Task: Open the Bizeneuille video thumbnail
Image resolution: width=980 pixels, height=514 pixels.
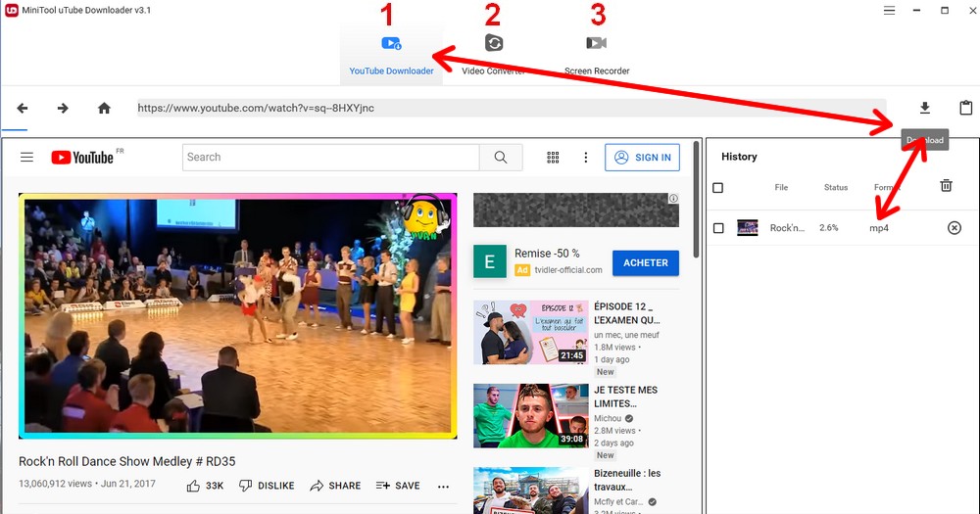Action: click(530, 491)
